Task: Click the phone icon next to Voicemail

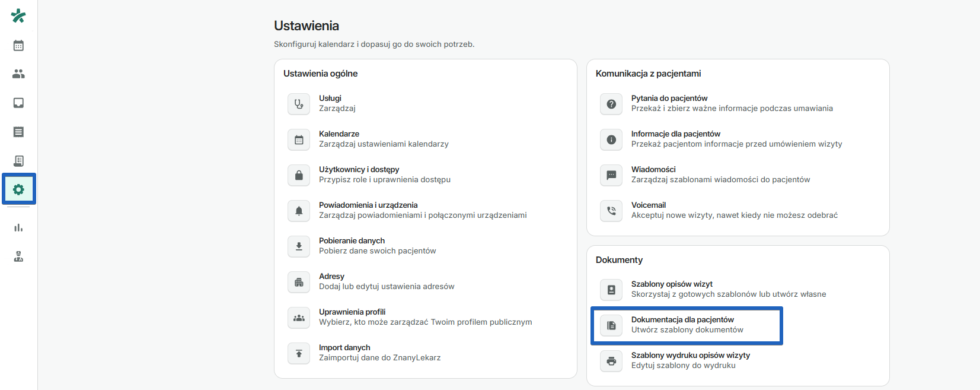Action: coord(611,211)
